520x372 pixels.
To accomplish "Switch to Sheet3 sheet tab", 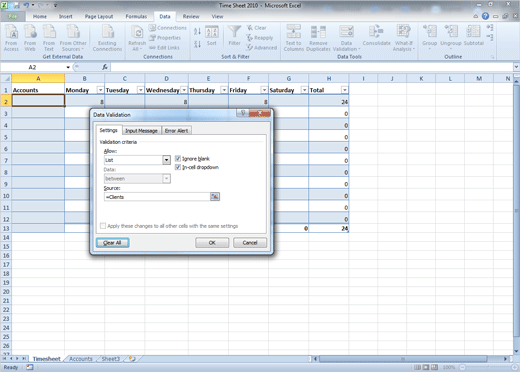I will [110, 359].
